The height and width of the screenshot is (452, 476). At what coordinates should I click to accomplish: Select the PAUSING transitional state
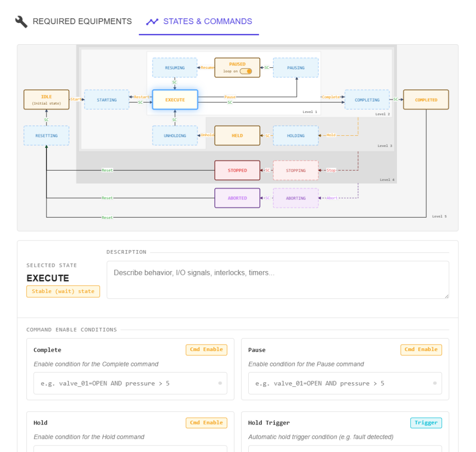296,67
